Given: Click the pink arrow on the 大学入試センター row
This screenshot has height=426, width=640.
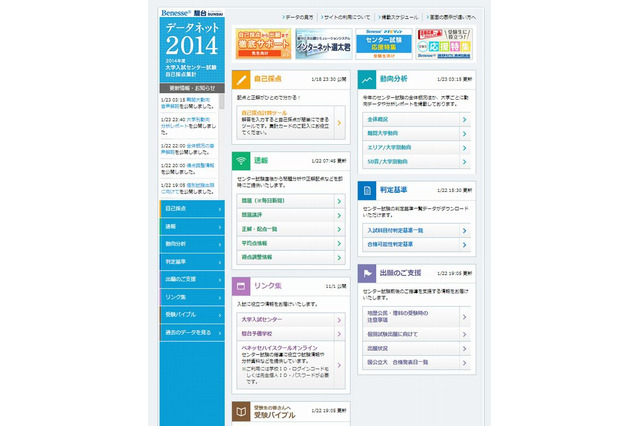Looking at the screenshot, I should pyautogui.click(x=339, y=320).
